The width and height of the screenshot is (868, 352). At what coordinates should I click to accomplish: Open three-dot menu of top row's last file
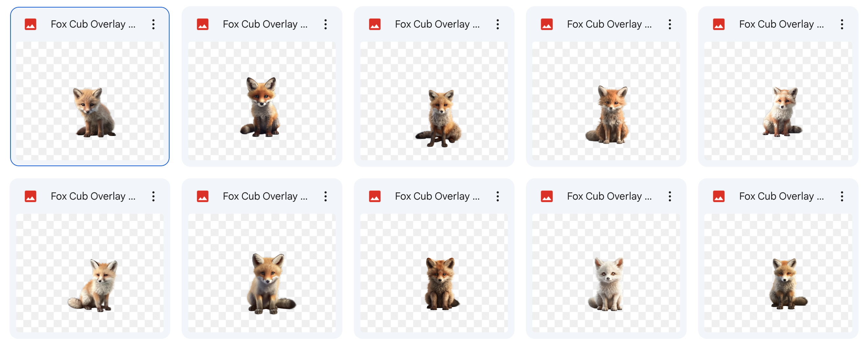[x=842, y=24]
